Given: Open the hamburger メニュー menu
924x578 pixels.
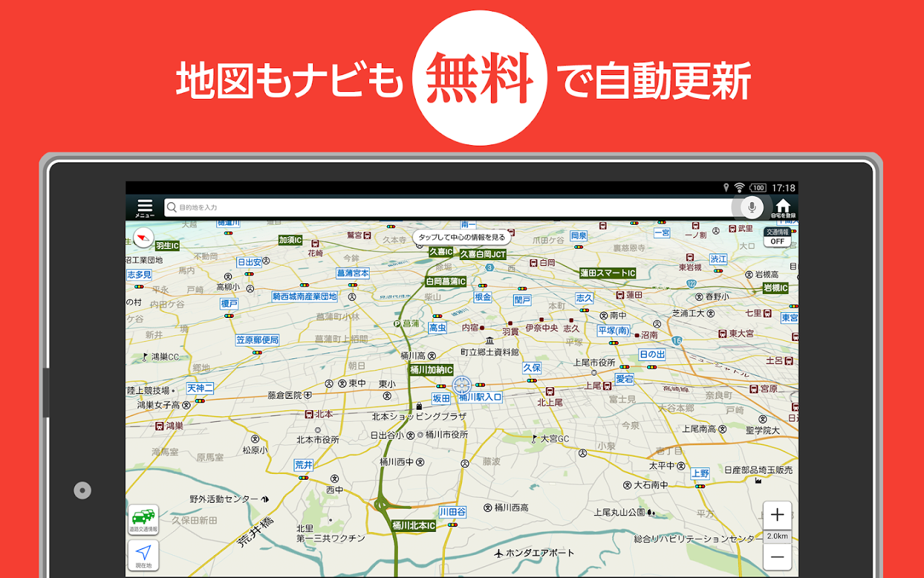Looking at the screenshot, I should 145,208.
